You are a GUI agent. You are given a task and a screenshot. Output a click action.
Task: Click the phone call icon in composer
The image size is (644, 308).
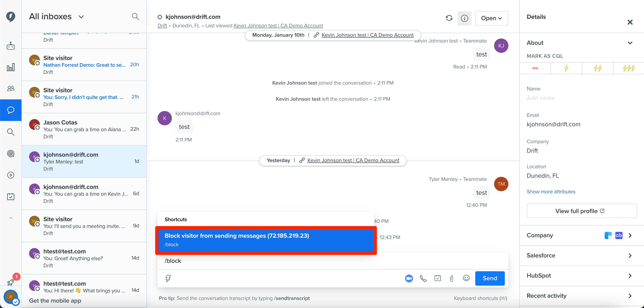[423, 278]
